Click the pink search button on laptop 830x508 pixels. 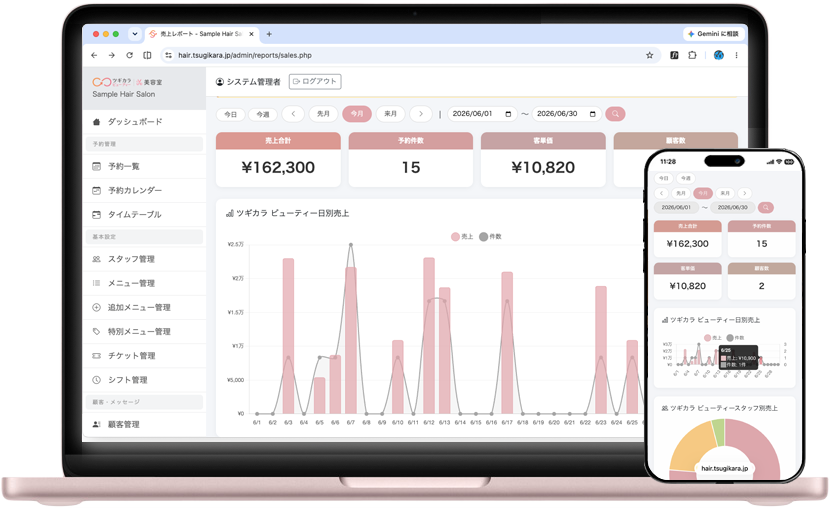(x=615, y=114)
